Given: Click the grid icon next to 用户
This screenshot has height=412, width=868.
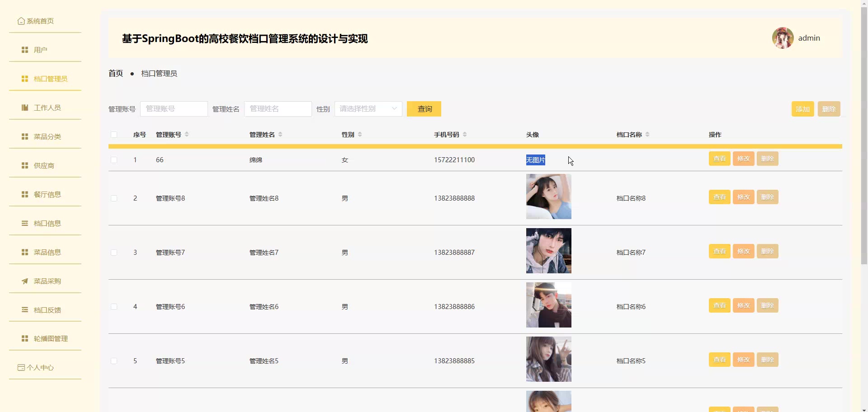Looking at the screenshot, I should (25, 50).
